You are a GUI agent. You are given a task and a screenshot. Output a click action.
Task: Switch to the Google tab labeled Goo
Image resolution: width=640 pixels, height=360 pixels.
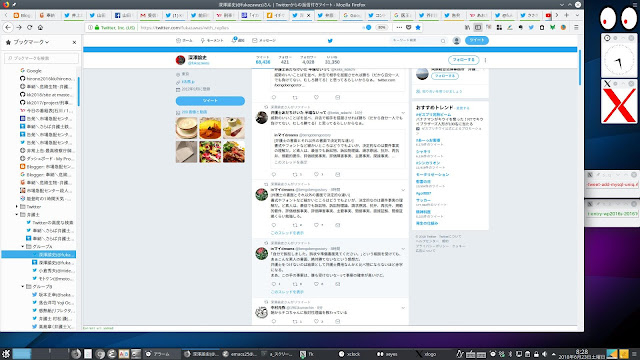[351, 15]
